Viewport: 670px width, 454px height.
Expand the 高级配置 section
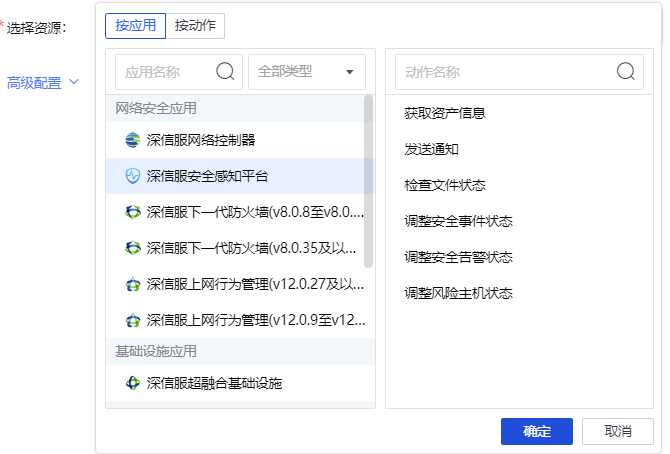point(43,83)
